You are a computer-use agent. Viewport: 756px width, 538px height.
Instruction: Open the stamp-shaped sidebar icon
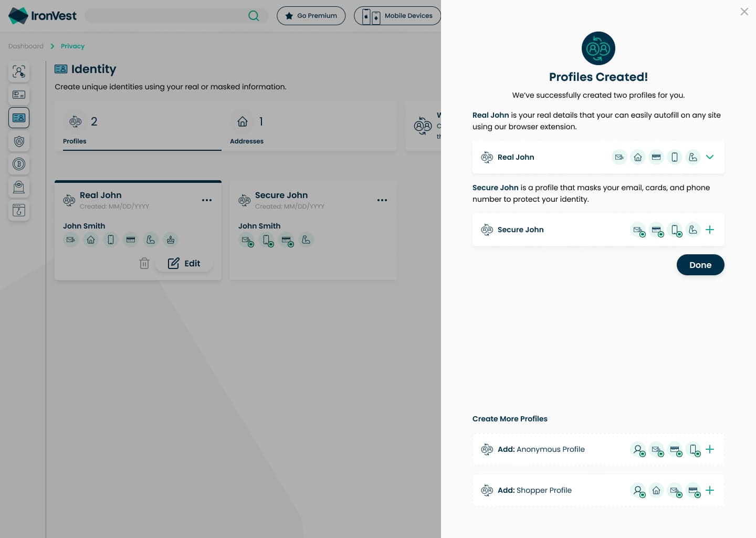tap(19, 187)
